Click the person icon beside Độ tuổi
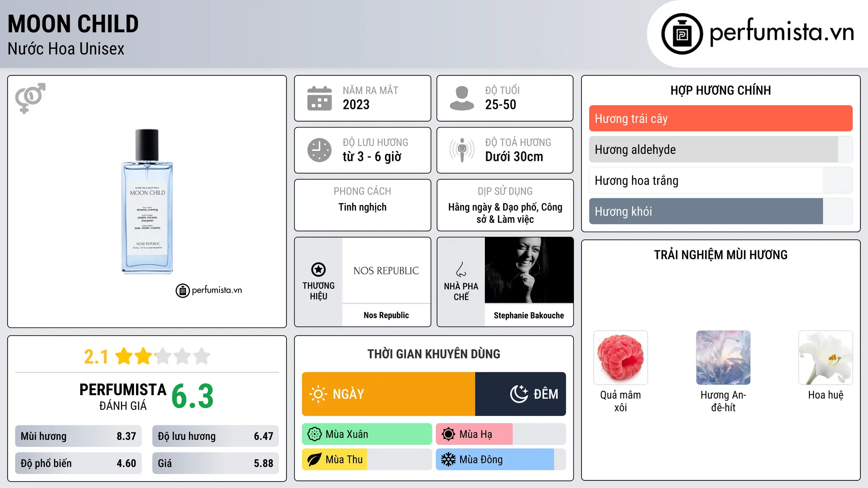 coord(462,98)
